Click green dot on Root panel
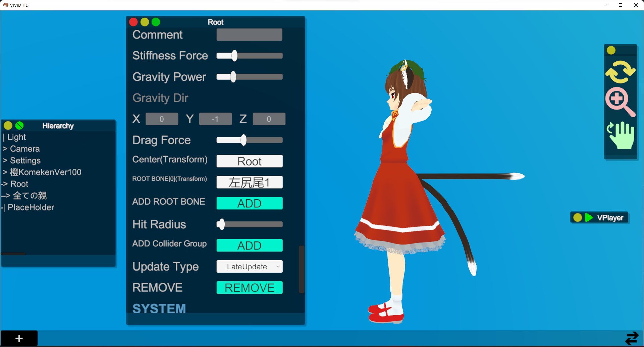The height and width of the screenshot is (347, 644). point(156,22)
